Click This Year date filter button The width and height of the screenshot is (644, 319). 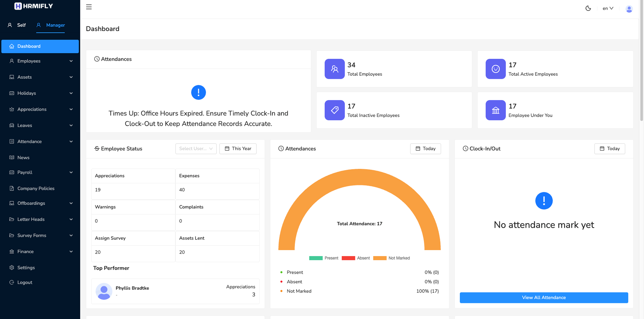(x=238, y=148)
